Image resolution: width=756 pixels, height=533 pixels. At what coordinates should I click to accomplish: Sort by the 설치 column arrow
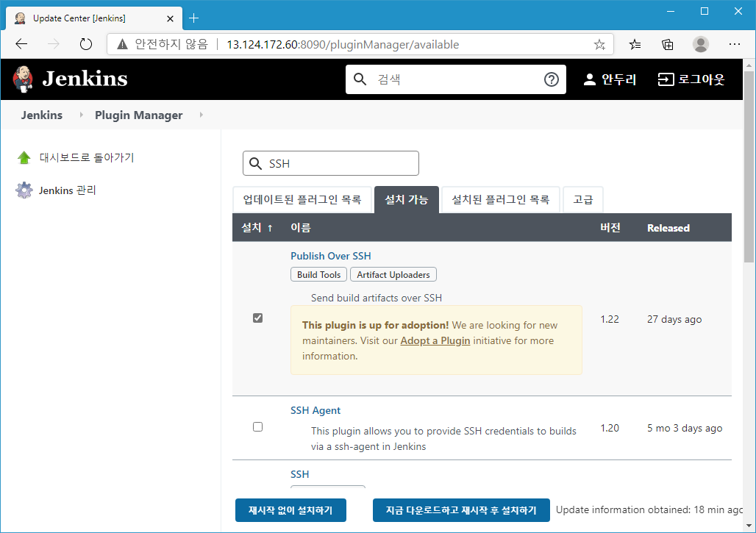tap(270, 229)
